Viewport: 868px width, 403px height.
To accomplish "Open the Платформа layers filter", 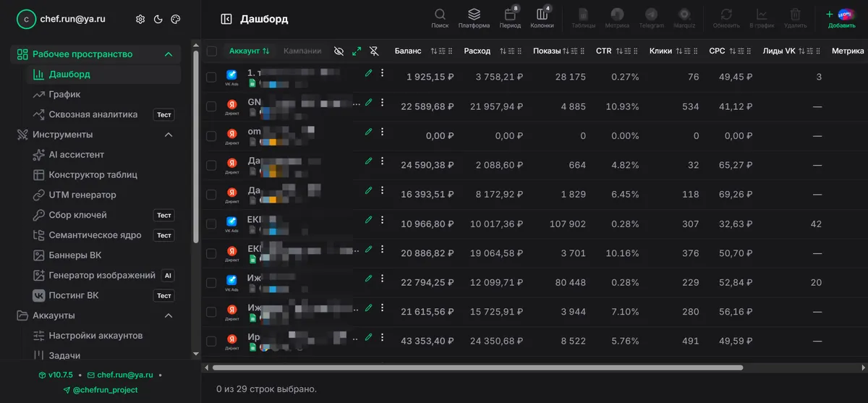I will (474, 19).
